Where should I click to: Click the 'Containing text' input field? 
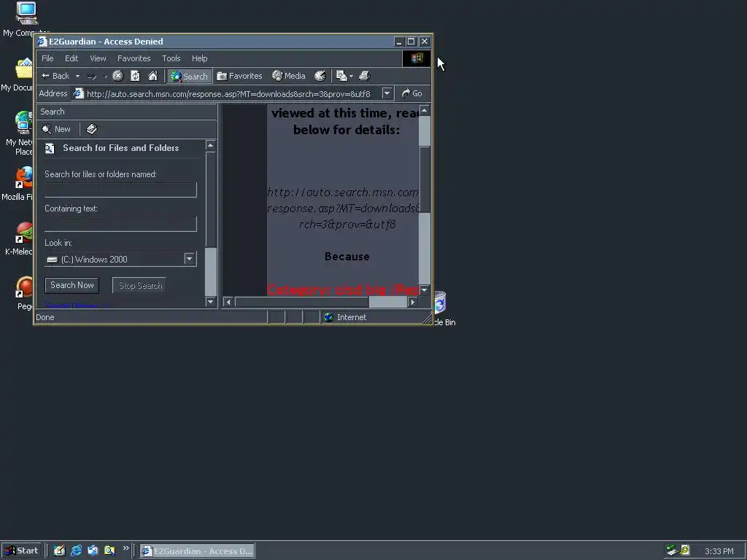coord(120,224)
